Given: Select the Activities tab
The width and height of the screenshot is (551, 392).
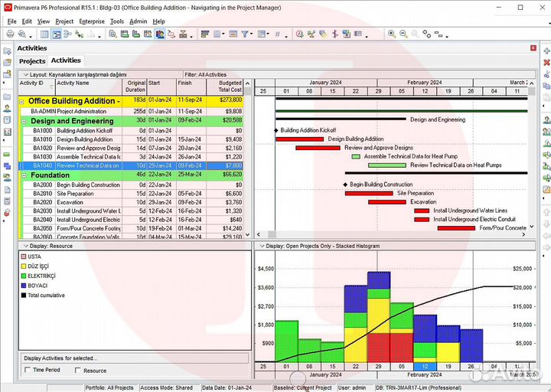Looking at the screenshot, I should 66,60.
